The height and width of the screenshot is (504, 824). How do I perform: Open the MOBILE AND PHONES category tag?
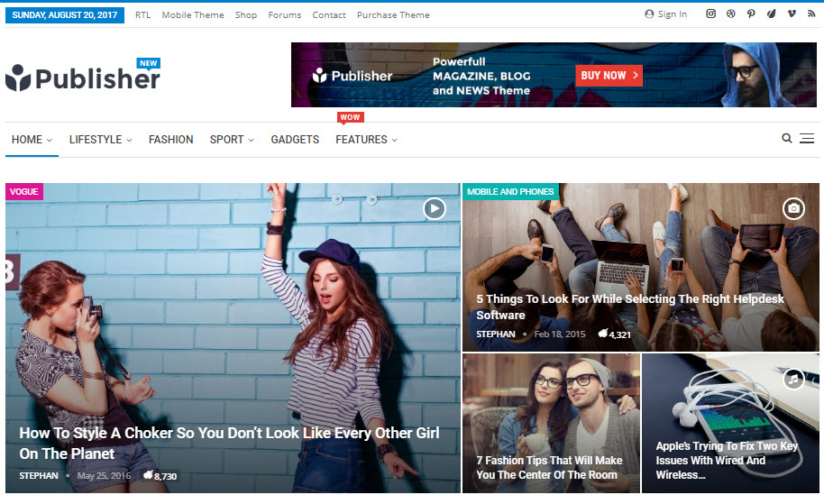pyautogui.click(x=510, y=191)
